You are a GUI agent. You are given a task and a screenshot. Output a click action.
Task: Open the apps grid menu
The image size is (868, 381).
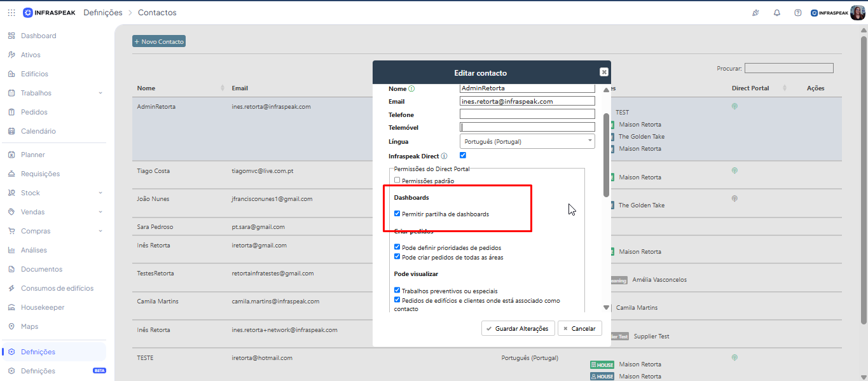[11, 13]
